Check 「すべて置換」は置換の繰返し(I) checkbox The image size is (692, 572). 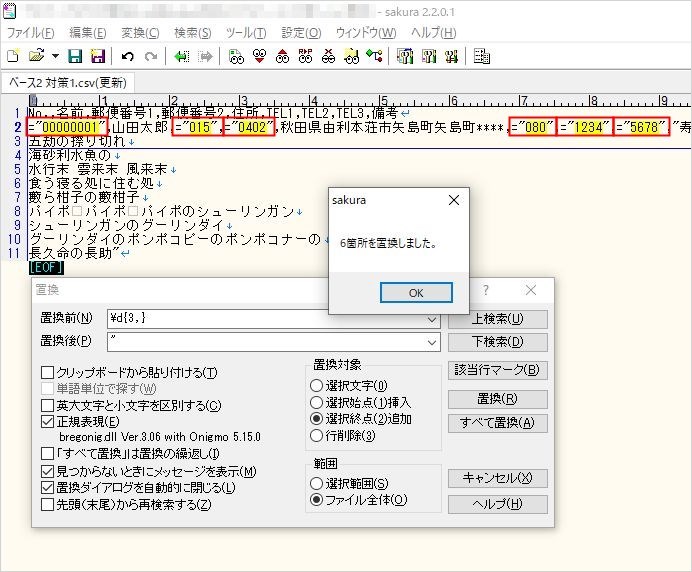(47, 454)
